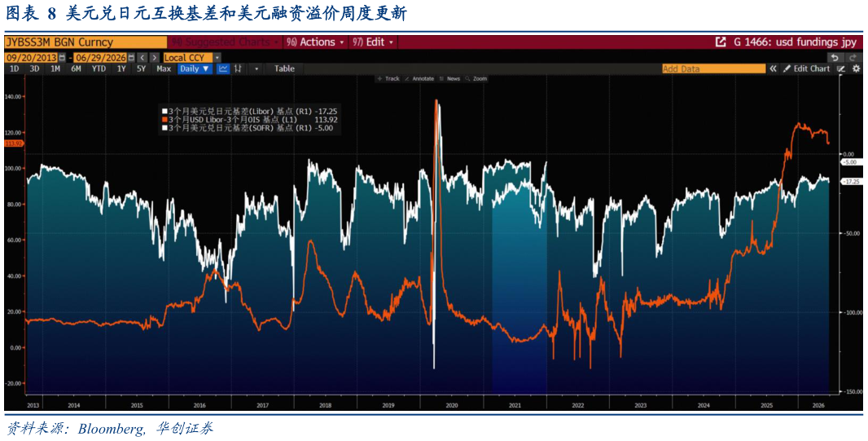Select the 6M range tab
This screenshot has width=868, height=441.
click(x=76, y=68)
